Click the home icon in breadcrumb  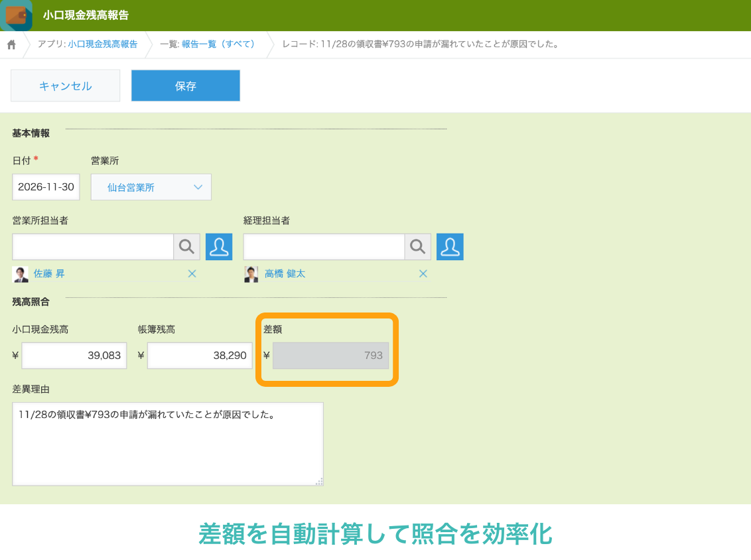coord(11,44)
